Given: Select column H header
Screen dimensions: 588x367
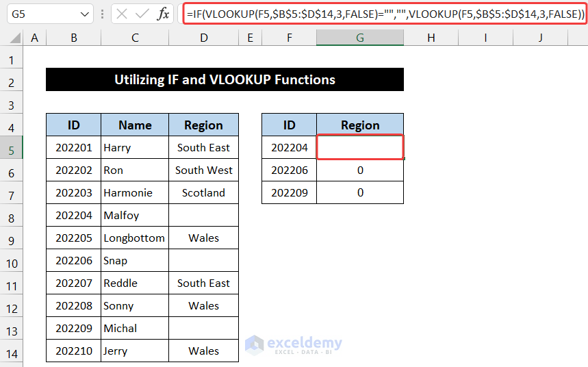Looking at the screenshot, I should [x=431, y=38].
